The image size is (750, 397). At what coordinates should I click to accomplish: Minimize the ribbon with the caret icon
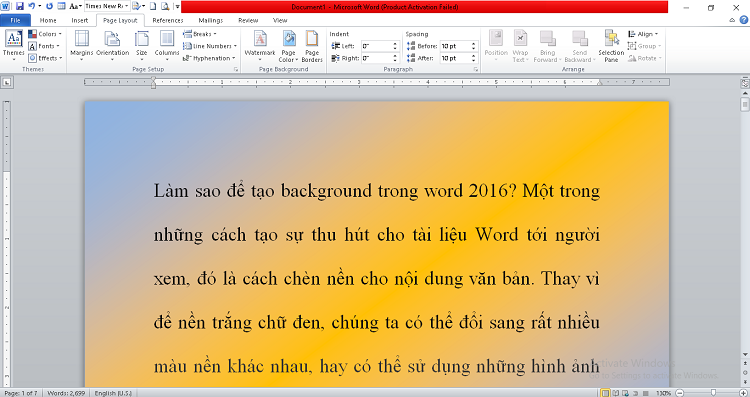(x=732, y=20)
